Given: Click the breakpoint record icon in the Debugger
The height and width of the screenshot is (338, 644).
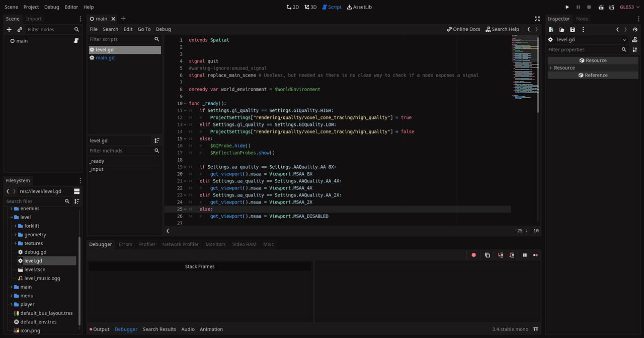Looking at the screenshot, I should [473, 255].
